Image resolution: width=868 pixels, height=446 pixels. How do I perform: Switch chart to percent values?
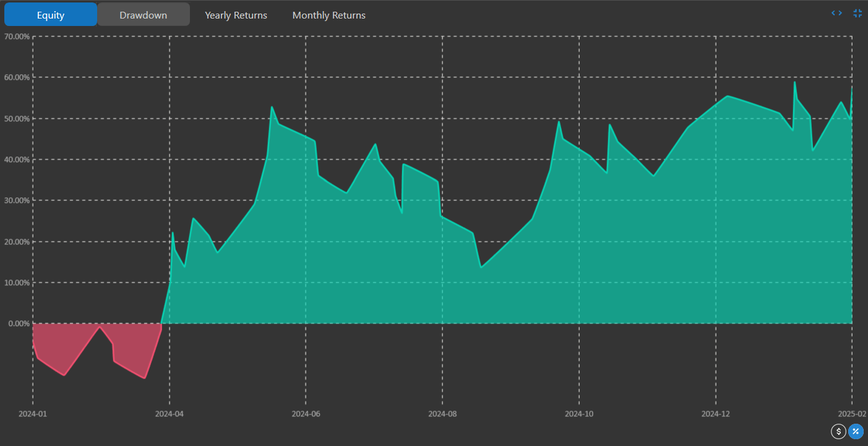(856, 431)
